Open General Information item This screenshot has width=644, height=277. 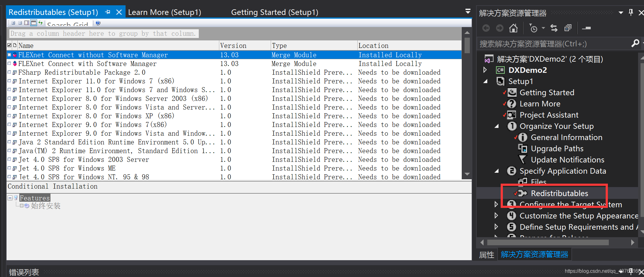pyautogui.click(x=566, y=137)
